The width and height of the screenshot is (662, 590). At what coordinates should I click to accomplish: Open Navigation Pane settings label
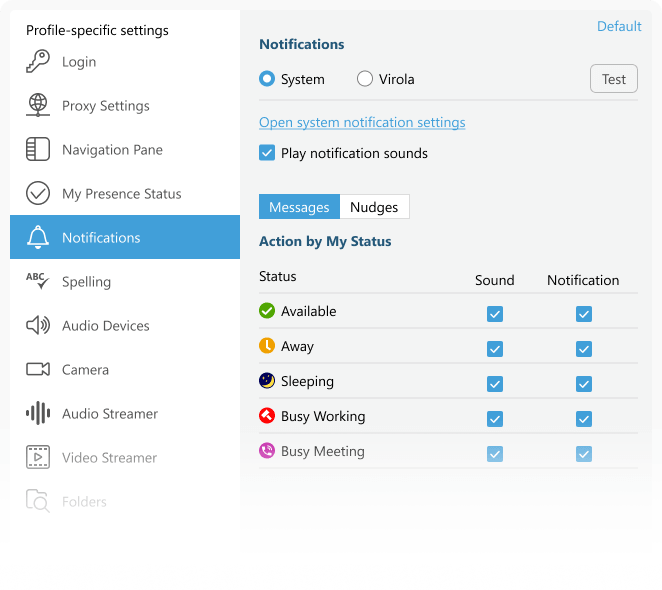[x=112, y=150]
